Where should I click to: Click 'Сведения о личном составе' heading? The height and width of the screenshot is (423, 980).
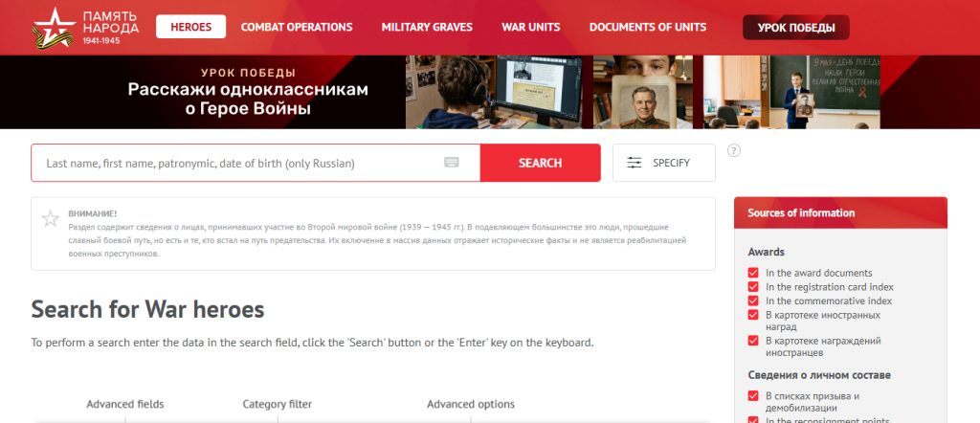[x=819, y=375]
